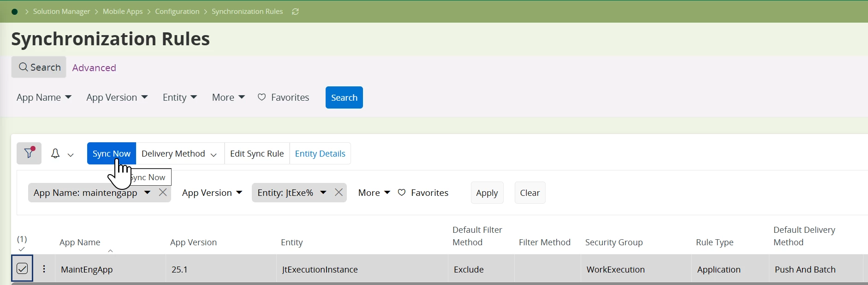Expand the Delivery Method dropdown
This screenshot has width=868, height=285.
(179, 153)
